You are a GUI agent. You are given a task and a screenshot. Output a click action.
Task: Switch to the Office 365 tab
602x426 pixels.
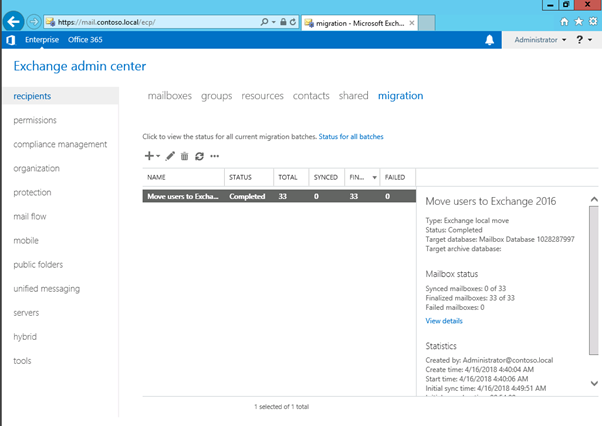click(x=85, y=40)
